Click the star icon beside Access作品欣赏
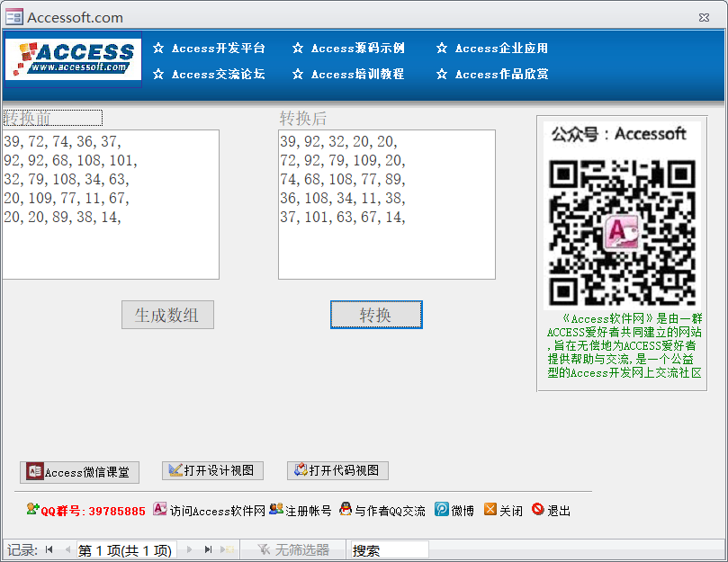The image size is (728, 562). pos(442,74)
